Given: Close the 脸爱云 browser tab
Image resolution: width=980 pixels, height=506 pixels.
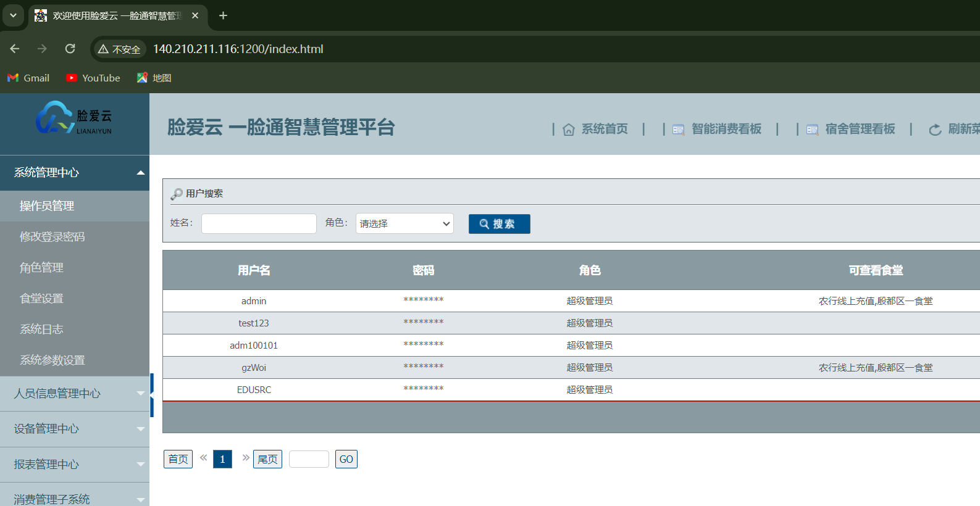Looking at the screenshot, I should pyautogui.click(x=195, y=15).
